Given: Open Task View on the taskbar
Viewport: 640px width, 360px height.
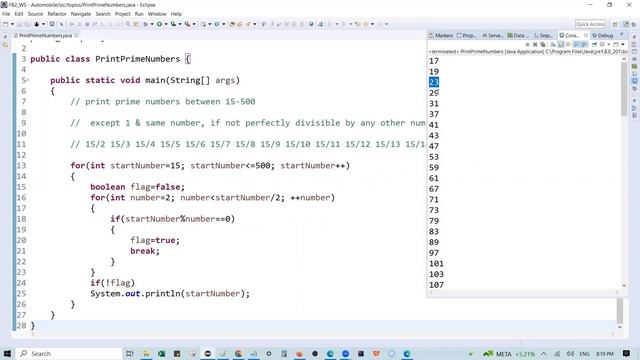Looking at the screenshot, I should (x=130, y=353).
